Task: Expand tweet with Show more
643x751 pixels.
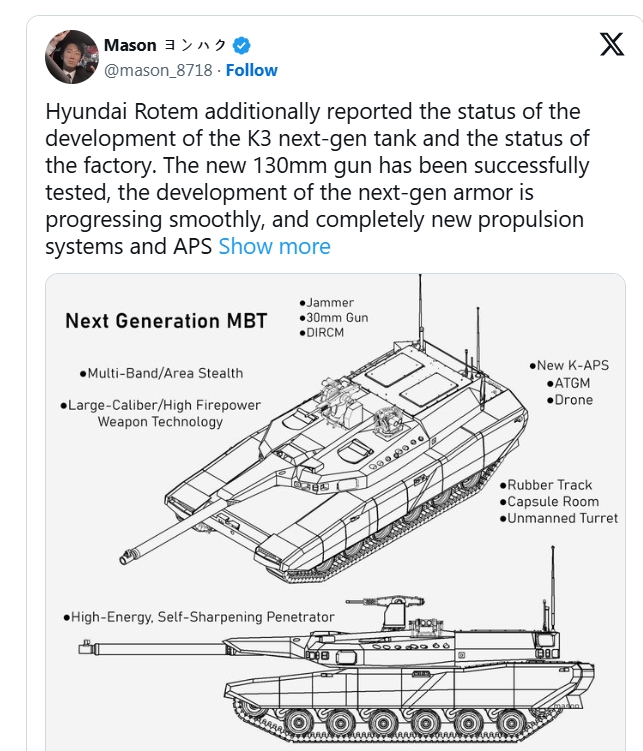Action: 274,246
